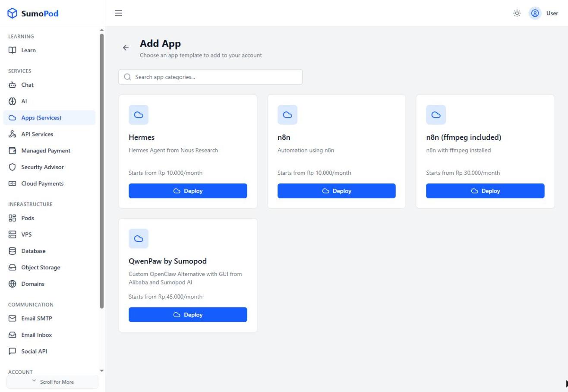The image size is (568, 392).
Task: Click the Database cylinder icon
Action: [13, 251]
